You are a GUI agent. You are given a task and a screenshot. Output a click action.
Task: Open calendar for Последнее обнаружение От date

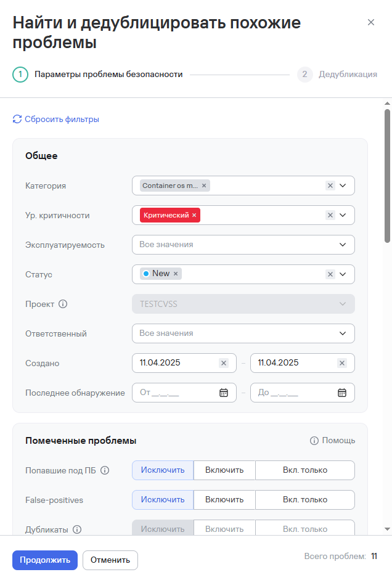point(224,393)
